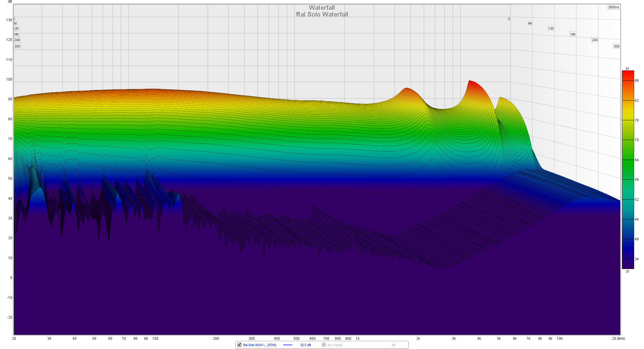Click the blue trace line sample in legend
This screenshot has width=644, height=349.
[287, 345]
